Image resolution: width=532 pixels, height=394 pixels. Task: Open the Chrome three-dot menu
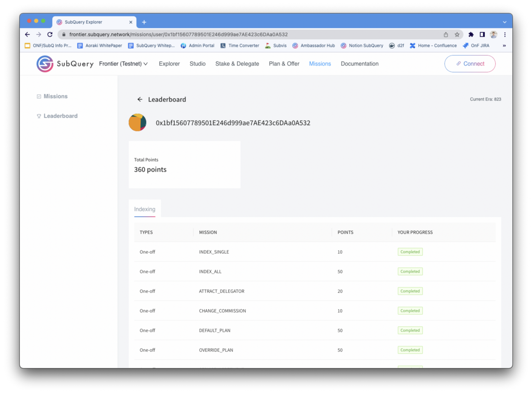[505, 35]
